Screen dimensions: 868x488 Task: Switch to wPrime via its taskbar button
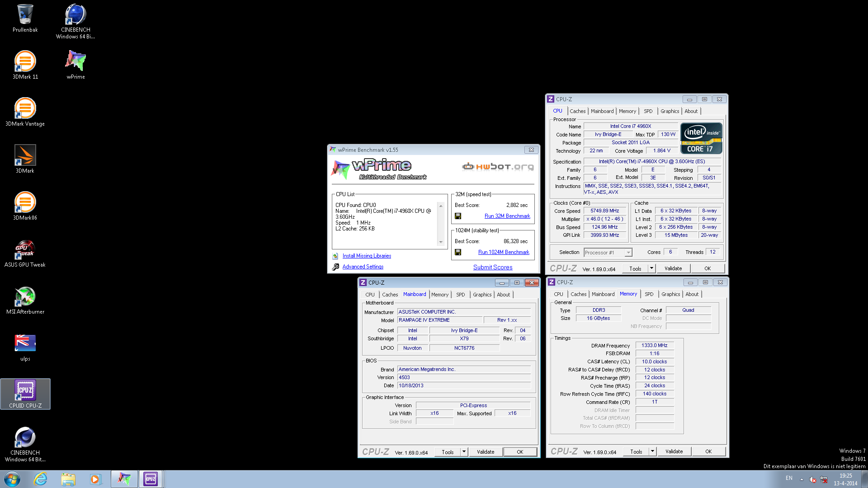(x=124, y=479)
